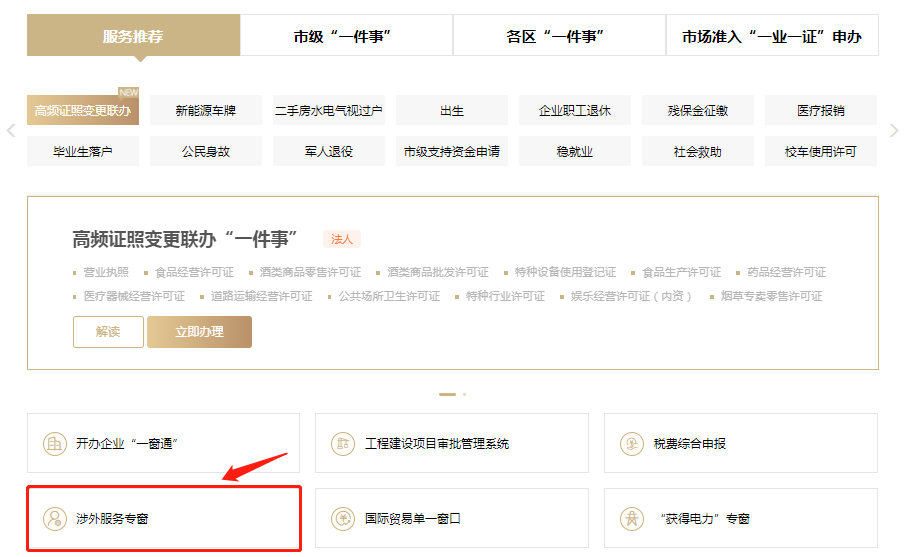Select 公民身故 service tag
Viewport: 905px width, 557px height.
[205, 151]
